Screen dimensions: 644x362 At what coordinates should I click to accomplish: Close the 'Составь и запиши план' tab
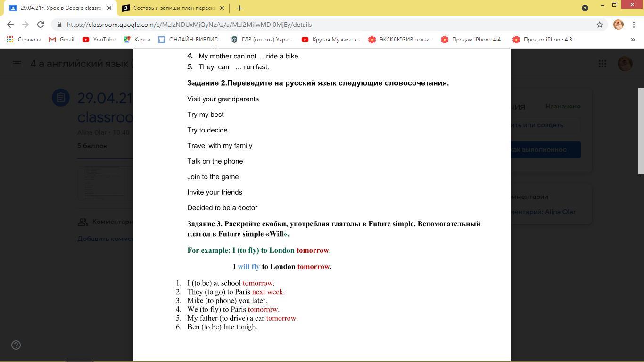222,8
